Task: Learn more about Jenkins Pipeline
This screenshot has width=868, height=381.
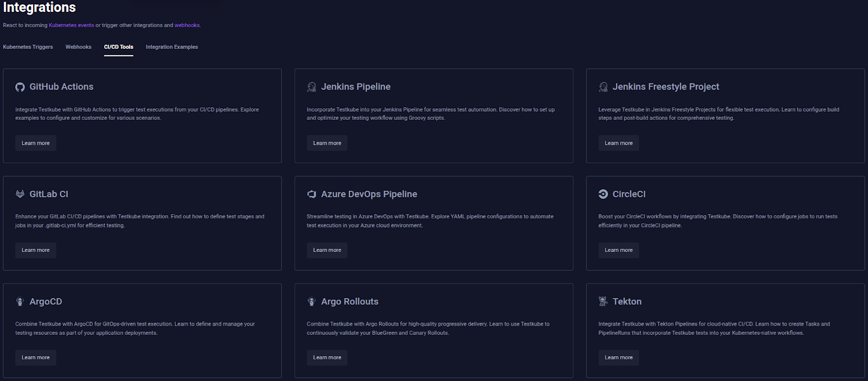Action: (327, 143)
